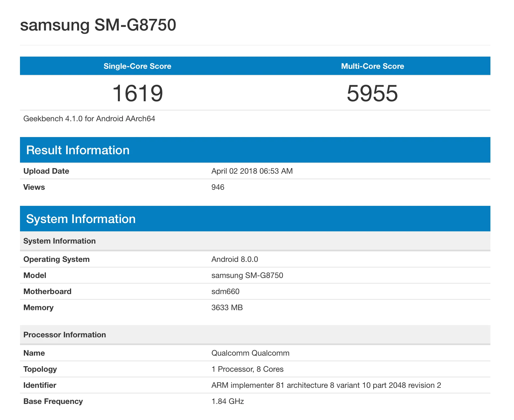Select the Views label
The image size is (514, 420).
(34, 187)
